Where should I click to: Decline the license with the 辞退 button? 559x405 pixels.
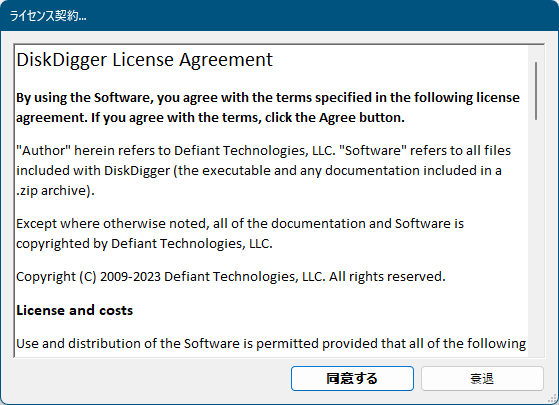(482, 378)
